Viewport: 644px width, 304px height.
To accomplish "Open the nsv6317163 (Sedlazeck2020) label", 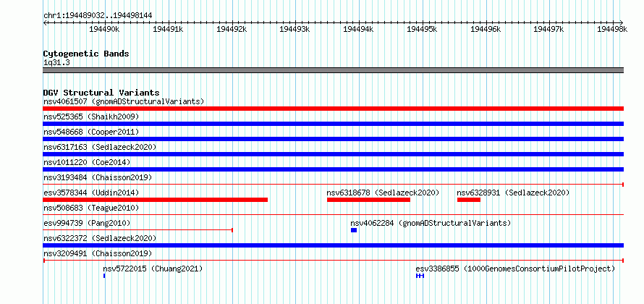I will [100, 147].
